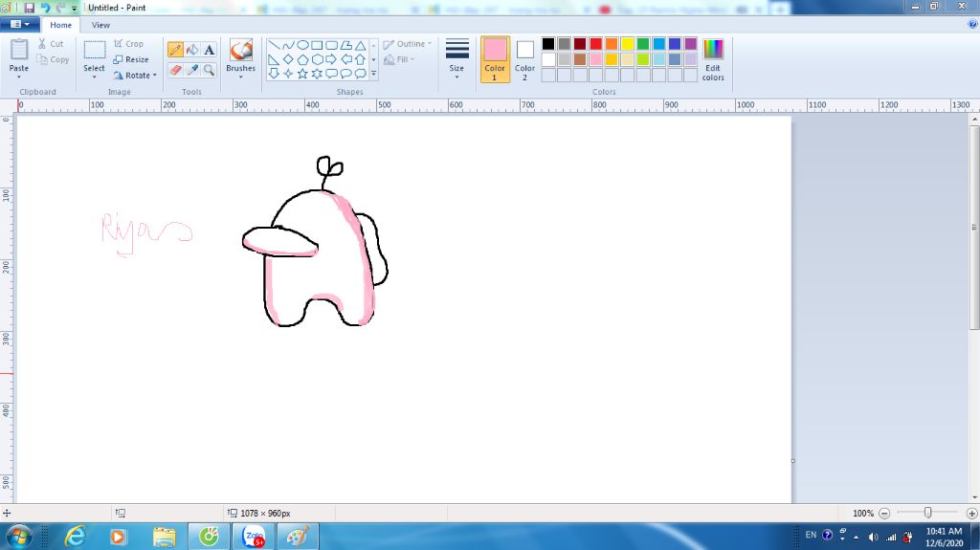Choose the Oval shape
The height and width of the screenshot is (550, 980).
(302, 45)
